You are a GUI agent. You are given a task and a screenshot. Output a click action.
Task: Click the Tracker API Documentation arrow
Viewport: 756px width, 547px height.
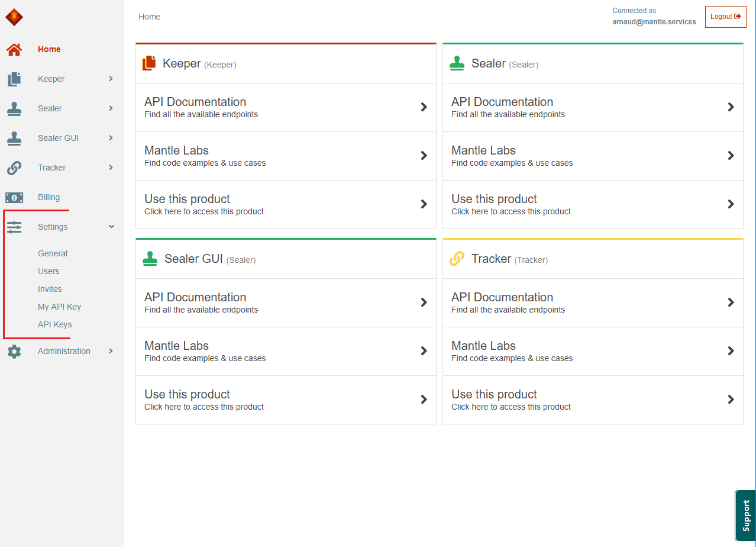pos(731,303)
